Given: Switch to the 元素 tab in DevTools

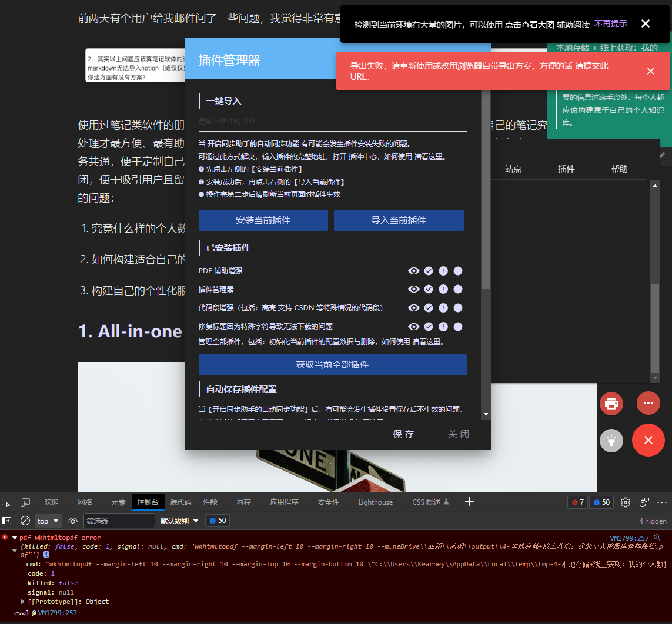Looking at the screenshot, I should coord(118,502).
